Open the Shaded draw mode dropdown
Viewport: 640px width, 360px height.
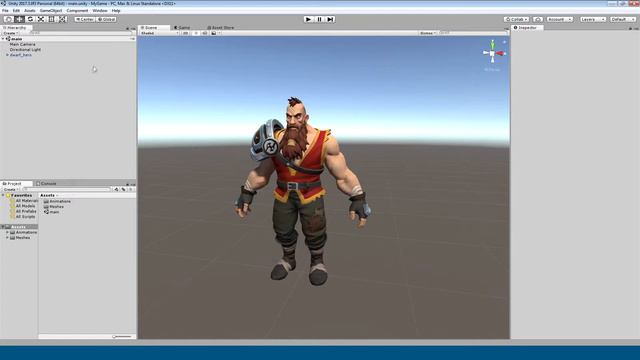(x=160, y=33)
